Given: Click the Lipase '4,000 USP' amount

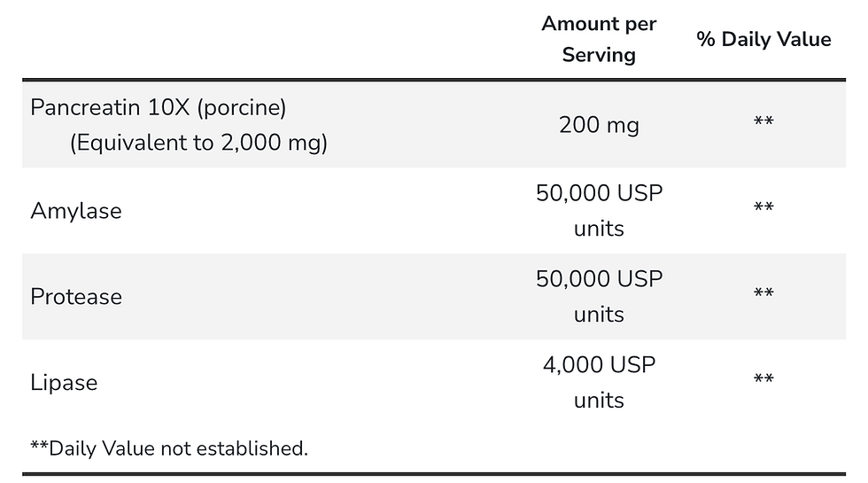Looking at the screenshot, I should tap(599, 365).
